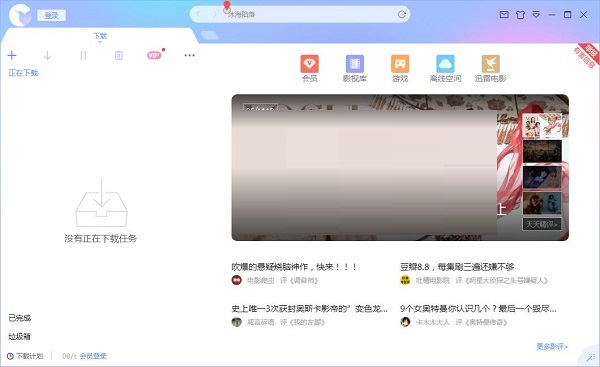Go forward with the search bar's right arrow
Screen dimensions: 600x367
coord(214,14)
